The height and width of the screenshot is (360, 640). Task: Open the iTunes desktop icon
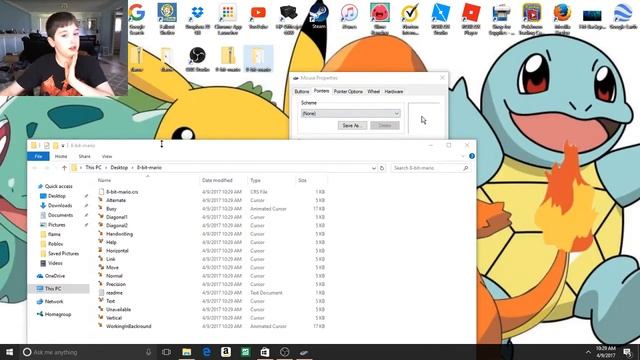349,17
